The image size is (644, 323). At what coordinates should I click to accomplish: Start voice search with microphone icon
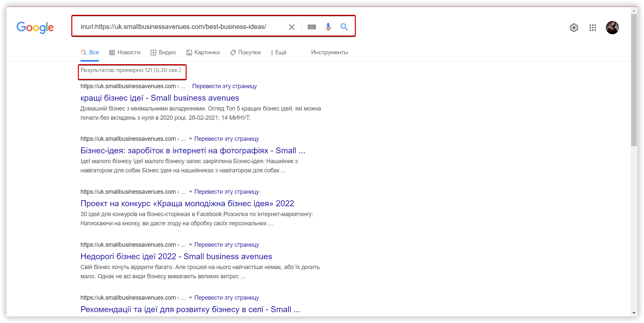tap(328, 27)
